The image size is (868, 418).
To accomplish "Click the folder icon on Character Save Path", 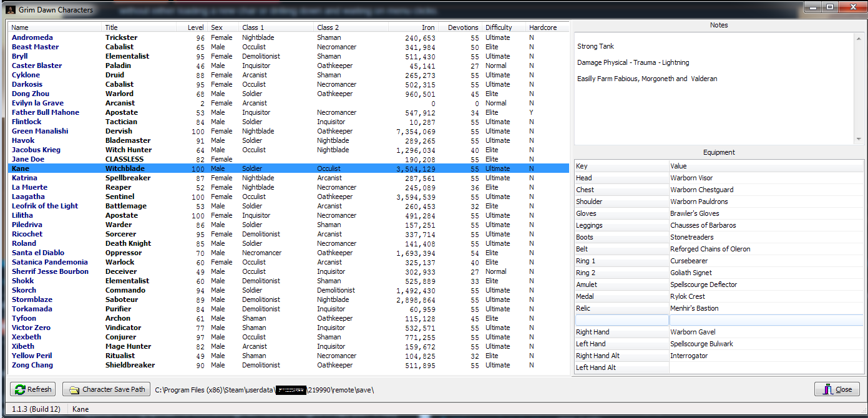I will pos(74,389).
